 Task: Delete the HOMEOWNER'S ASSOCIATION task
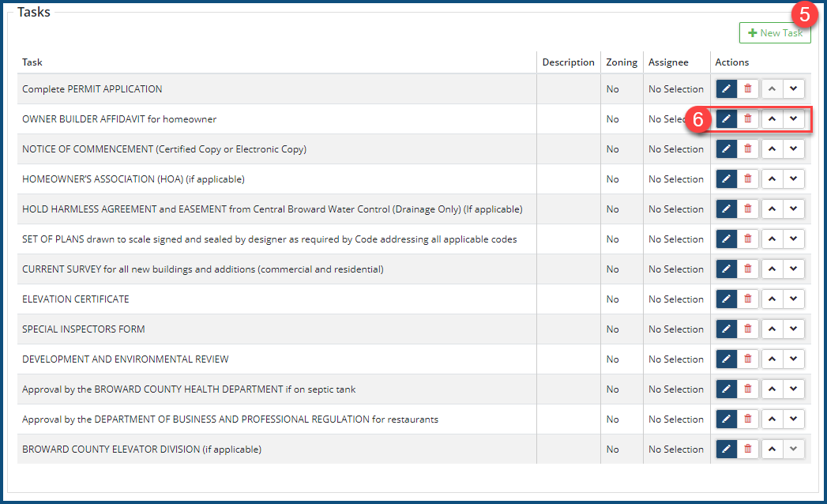point(748,179)
